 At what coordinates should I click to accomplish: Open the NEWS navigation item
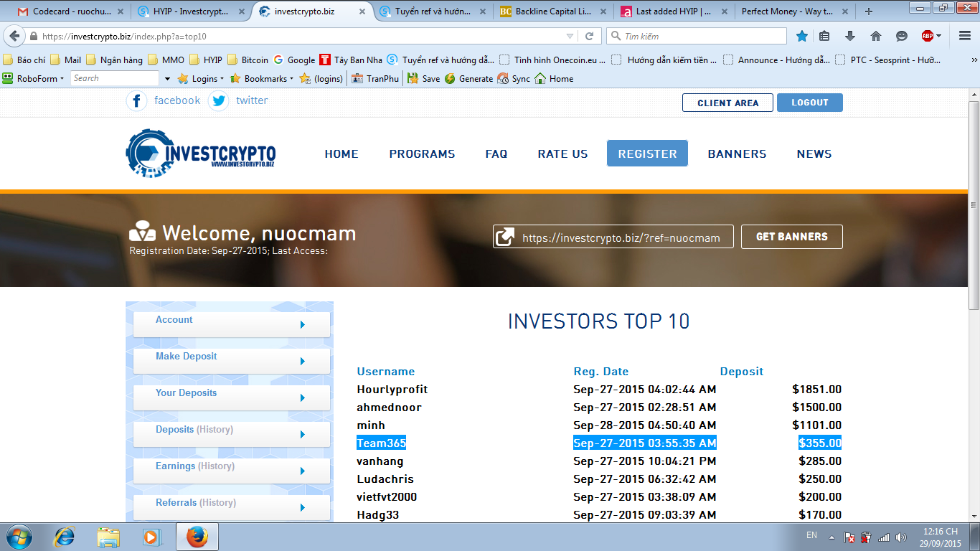point(814,154)
